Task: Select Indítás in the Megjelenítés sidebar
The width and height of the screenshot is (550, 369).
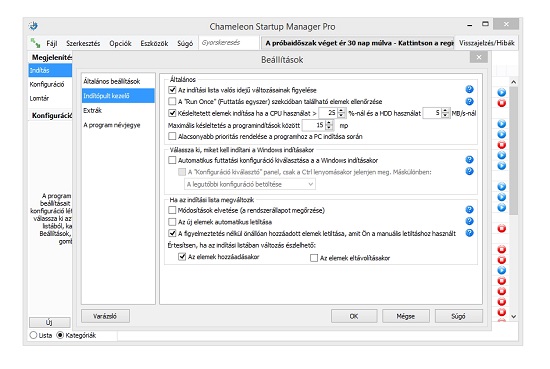Action: click(50, 71)
